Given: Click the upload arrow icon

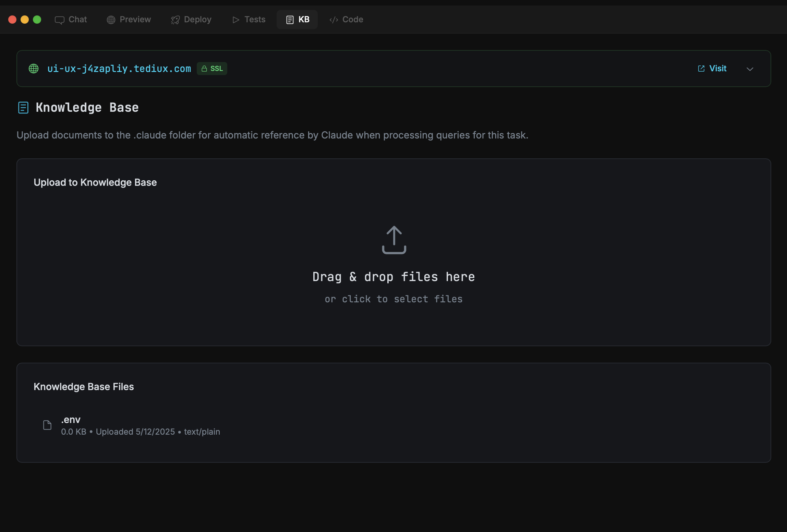Looking at the screenshot, I should point(394,240).
